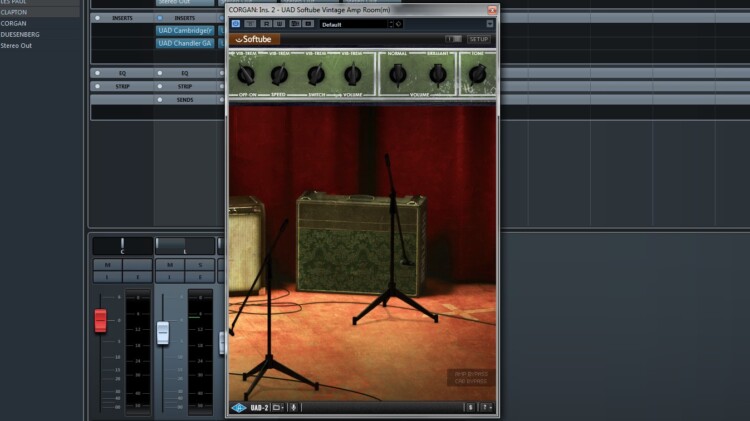This screenshot has height=421, width=750.
Task: Open the UAD help question mark menu
Action: (485, 408)
